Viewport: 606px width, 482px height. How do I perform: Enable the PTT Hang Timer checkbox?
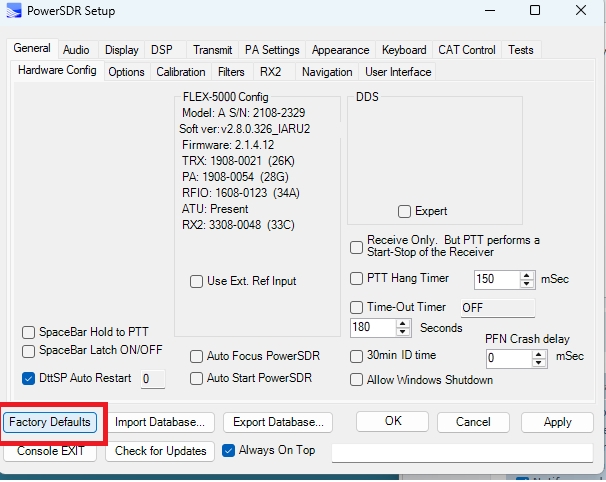tap(356, 278)
